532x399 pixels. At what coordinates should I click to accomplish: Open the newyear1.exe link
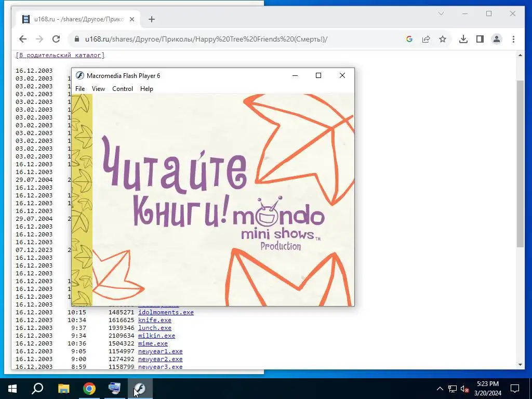[160, 351]
